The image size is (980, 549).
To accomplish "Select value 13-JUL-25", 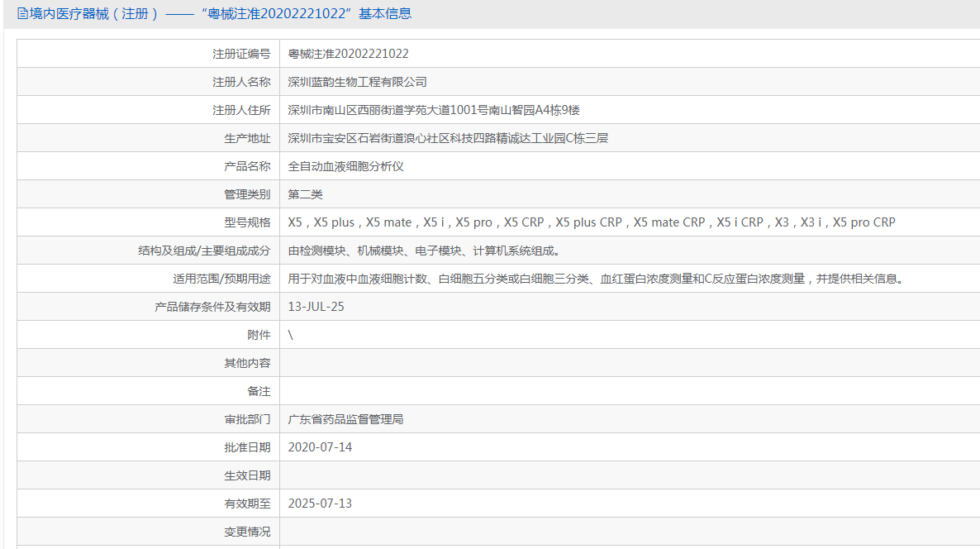I will tap(316, 307).
